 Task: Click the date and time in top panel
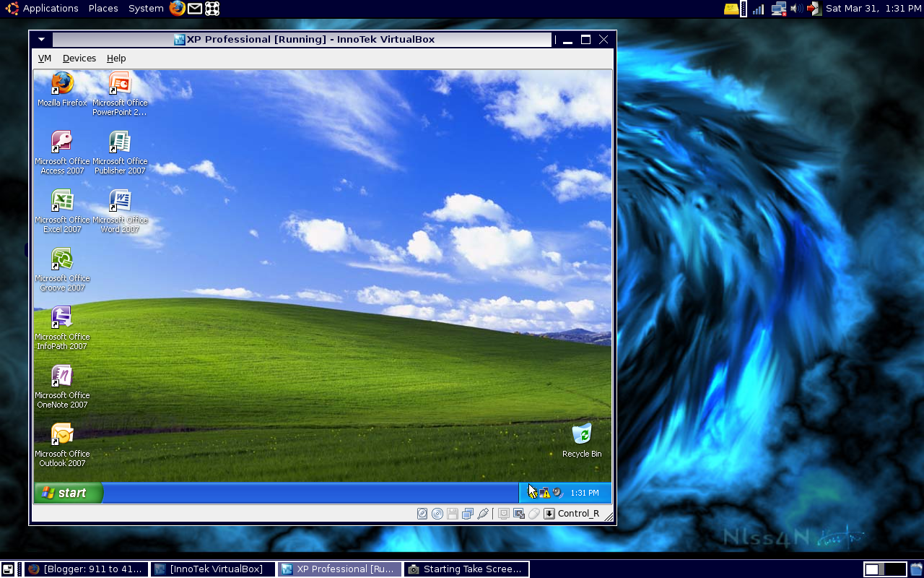[x=873, y=9]
